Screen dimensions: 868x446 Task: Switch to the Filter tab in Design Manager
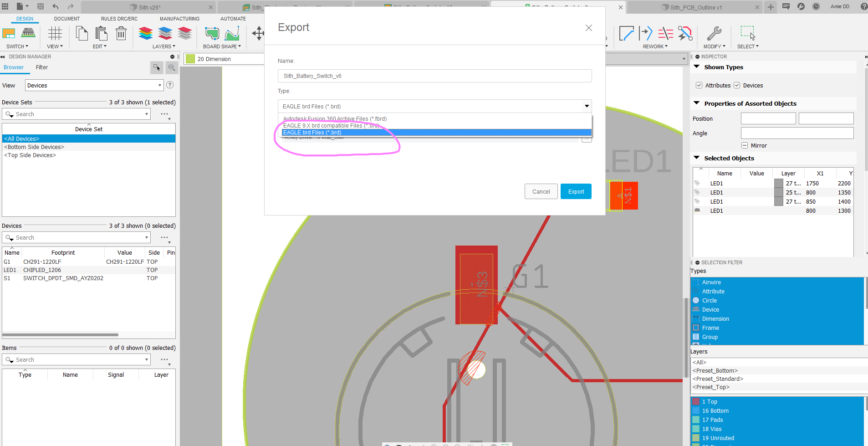42,67
